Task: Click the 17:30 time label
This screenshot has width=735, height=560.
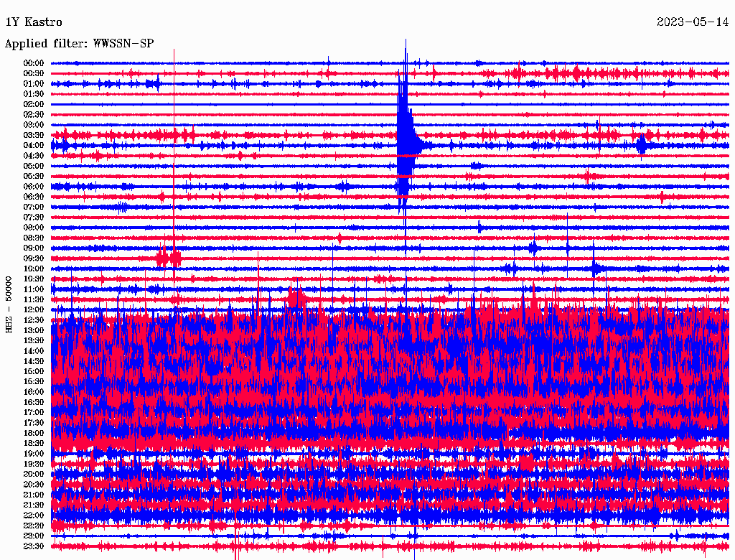Action: click(34, 423)
